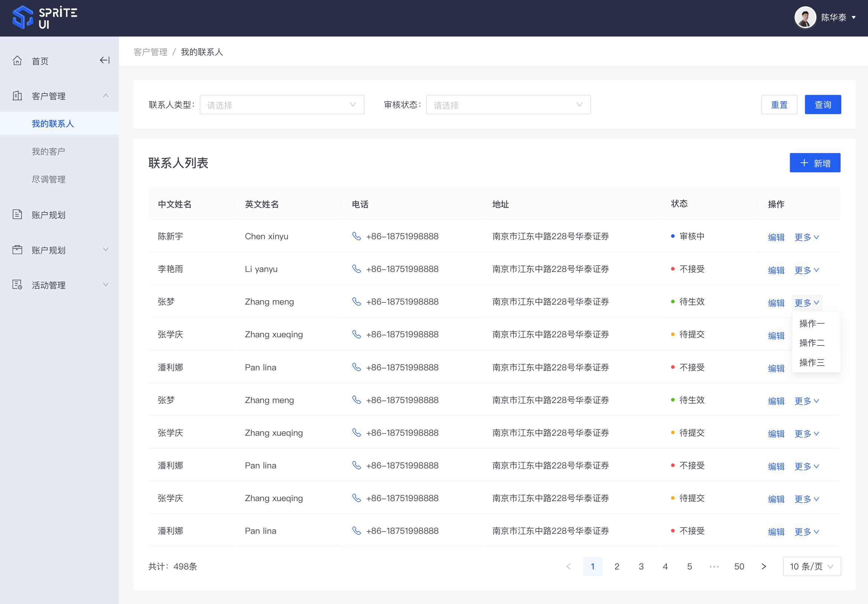868x604 pixels.
Task: Click the 新增 button
Action: coord(815,163)
